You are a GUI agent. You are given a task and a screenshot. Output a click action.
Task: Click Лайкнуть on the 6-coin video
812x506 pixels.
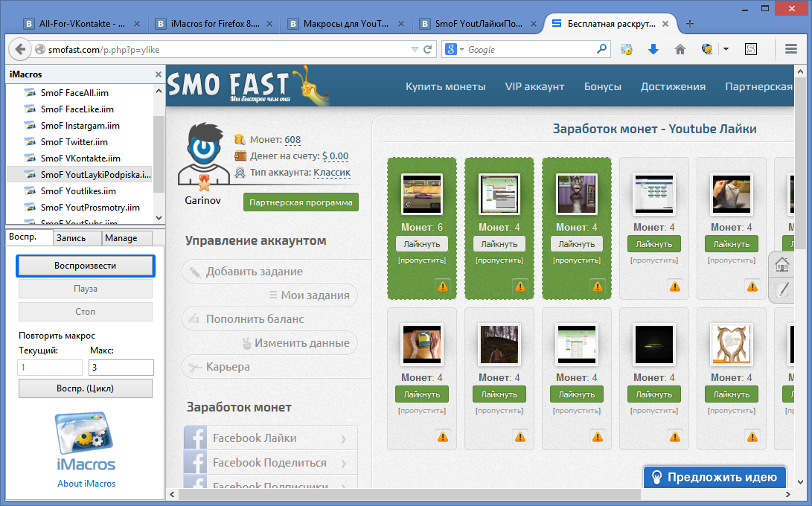click(x=422, y=244)
